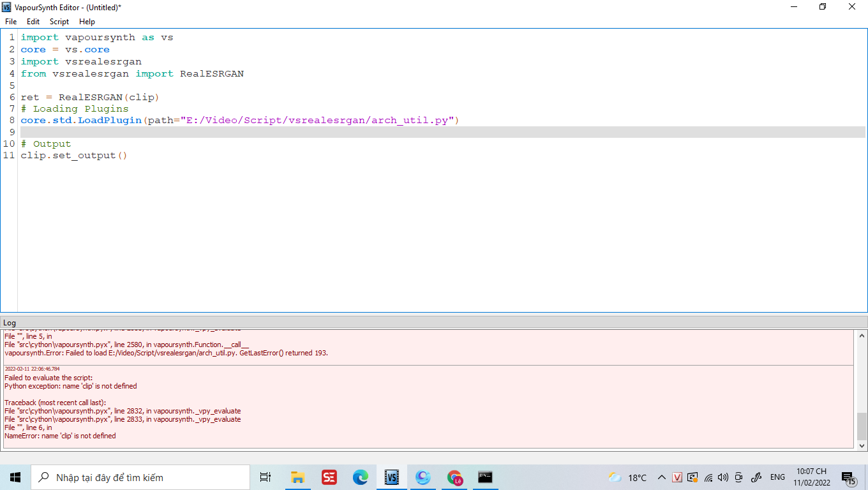
Task: Open the Edit menu
Action: [33, 22]
